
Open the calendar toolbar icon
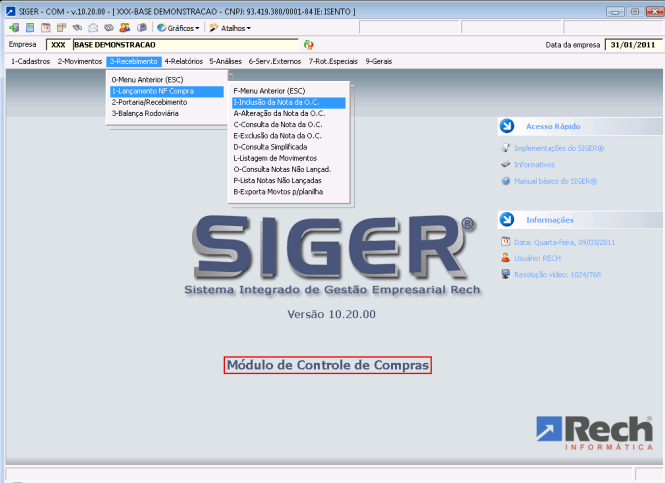tap(46, 28)
